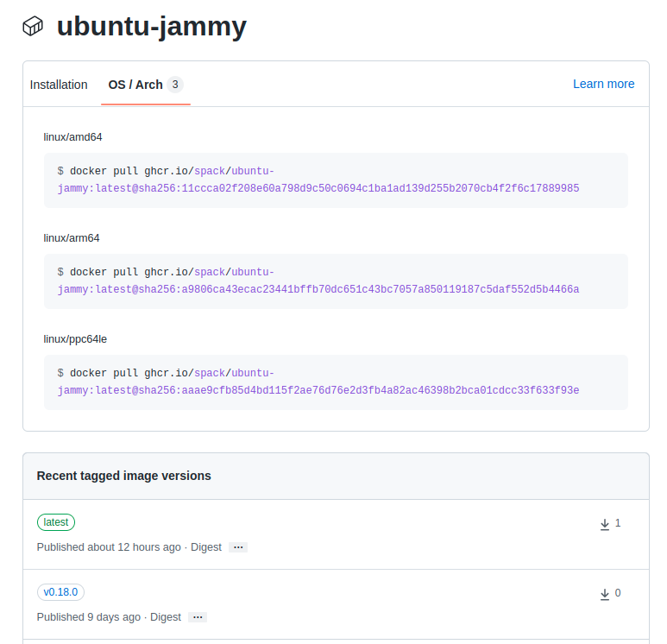Image resolution: width=667 pixels, height=644 pixels.
Task: Switch to the Installation tab
Action: coord(59,85)
